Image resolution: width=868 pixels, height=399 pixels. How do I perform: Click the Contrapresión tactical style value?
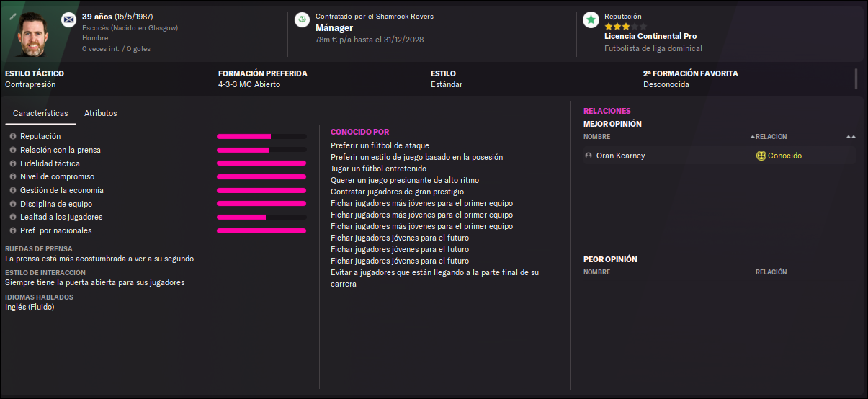point(30,84)
